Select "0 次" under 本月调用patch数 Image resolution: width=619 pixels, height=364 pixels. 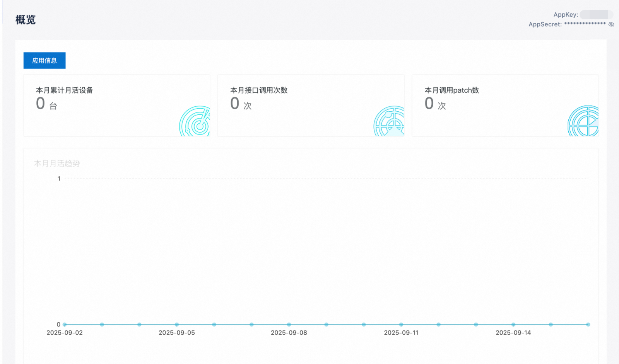point(435,104)
